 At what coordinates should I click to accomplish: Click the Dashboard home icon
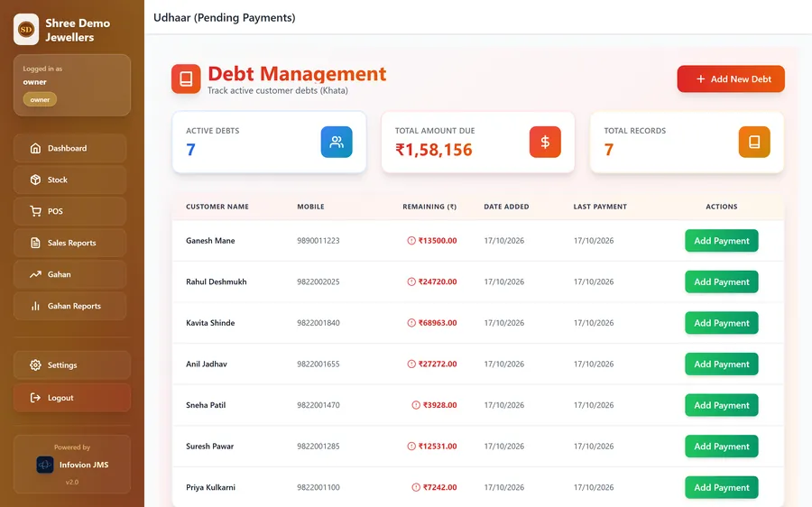click(35, 148)
